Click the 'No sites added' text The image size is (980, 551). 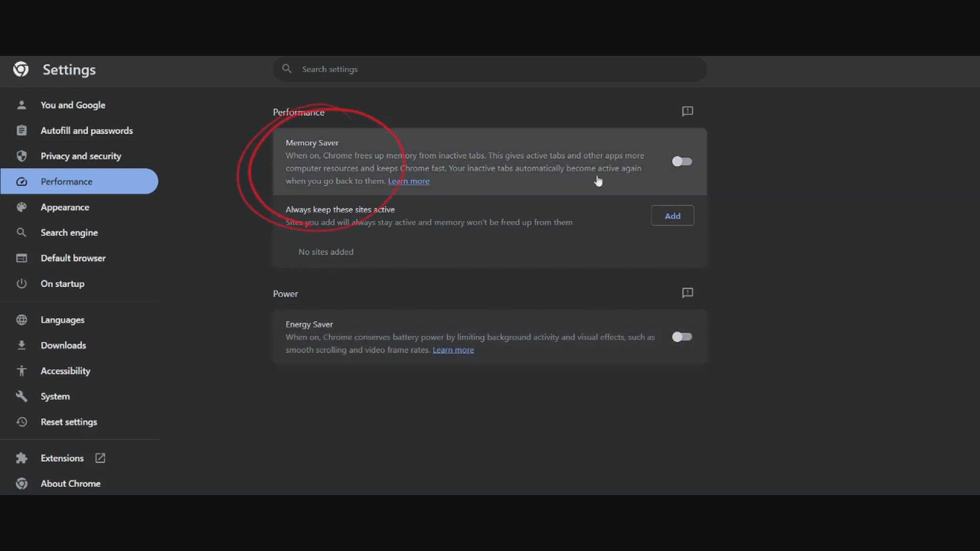pos(326,252)
